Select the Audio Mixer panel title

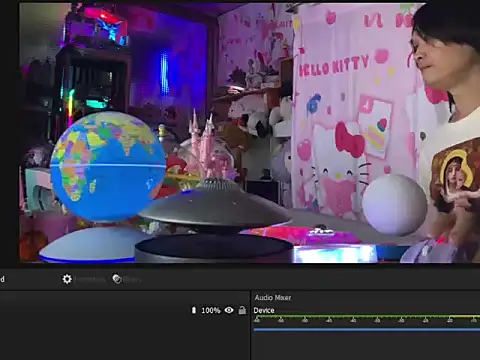click(273, 298)
